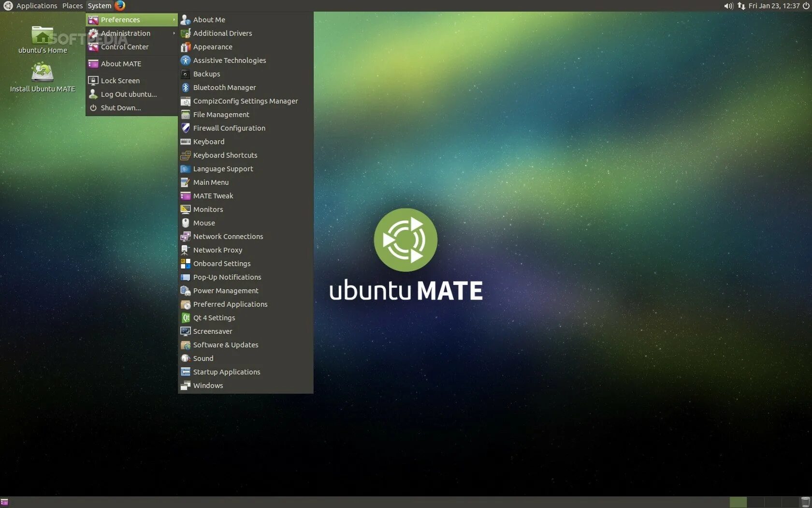
Task: Click the volume speaker icon in tray
Action: 728,6
